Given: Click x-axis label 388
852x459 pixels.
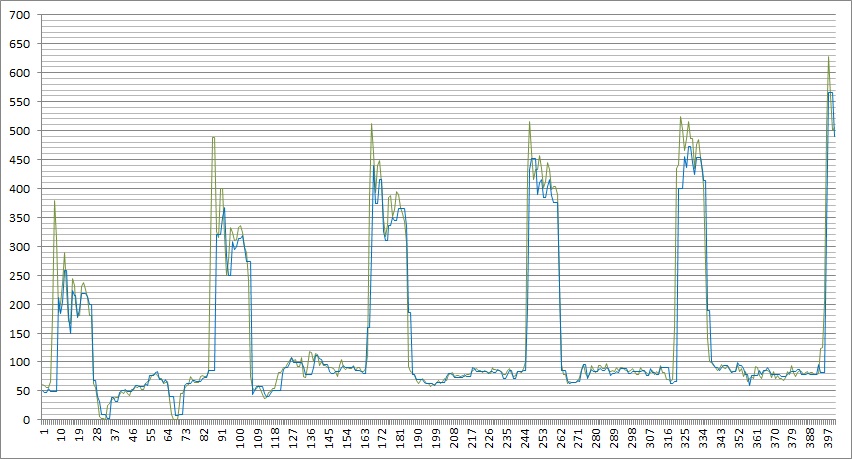Looking at the screenshot, I should point(811,438).
